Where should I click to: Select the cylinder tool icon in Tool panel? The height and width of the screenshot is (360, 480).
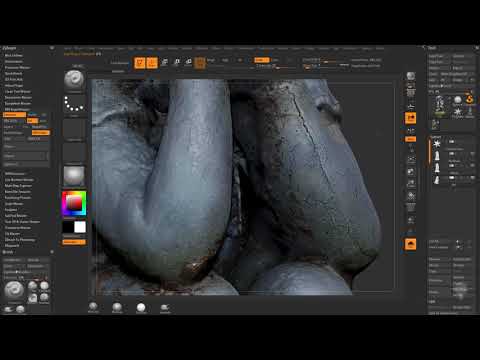point(470,112)
